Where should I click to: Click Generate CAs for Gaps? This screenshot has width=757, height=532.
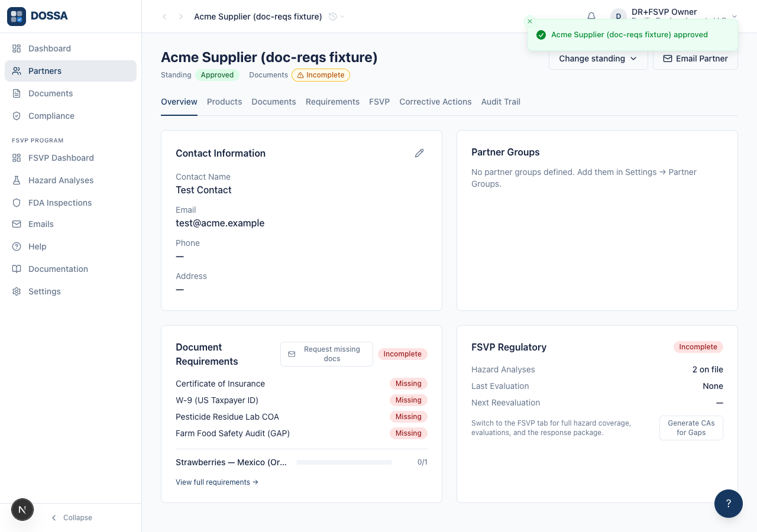tap(691, 428)
